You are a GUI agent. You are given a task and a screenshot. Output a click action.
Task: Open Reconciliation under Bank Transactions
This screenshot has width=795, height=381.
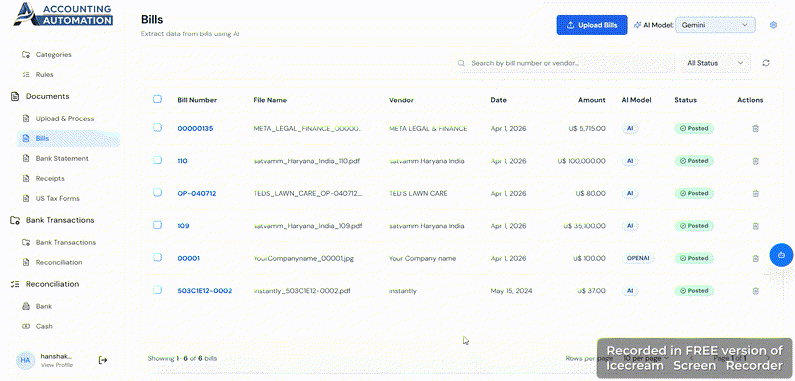59,262
